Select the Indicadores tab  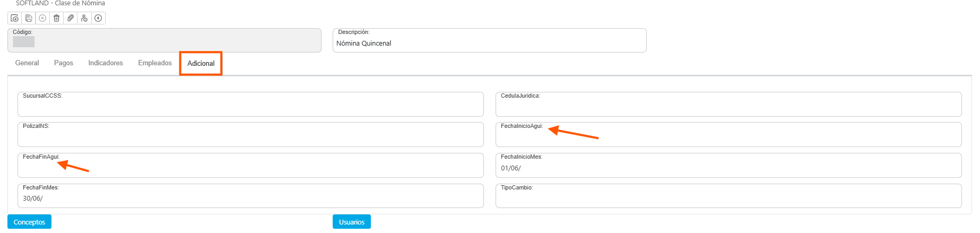click(106, 63)
